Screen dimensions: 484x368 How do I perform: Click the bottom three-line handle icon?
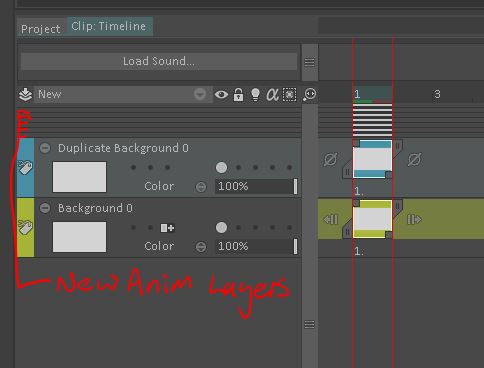pos(309,324)
